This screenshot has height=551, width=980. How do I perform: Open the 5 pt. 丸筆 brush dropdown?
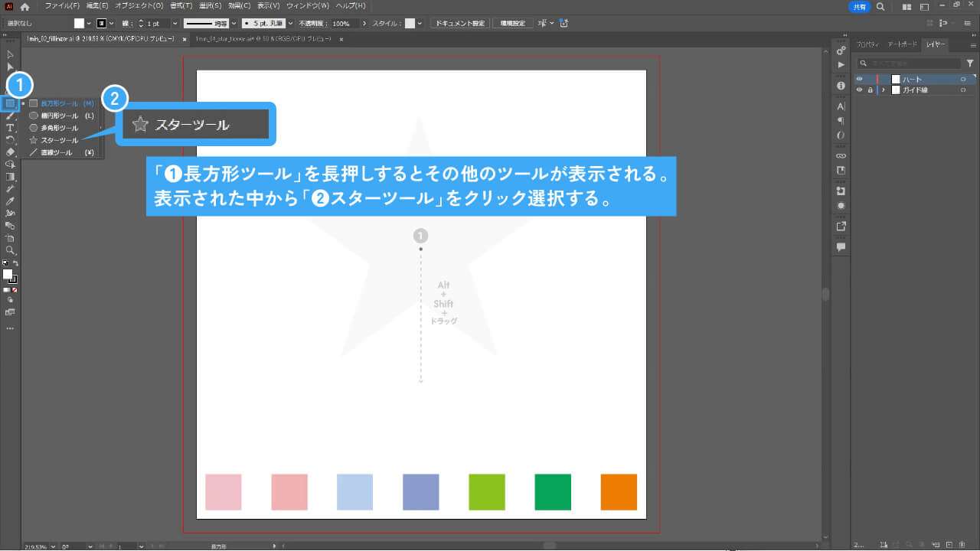point(290,24)
